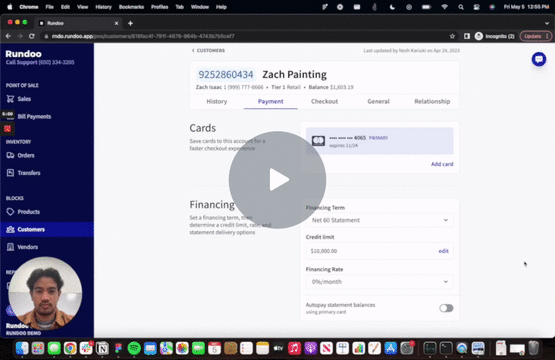Image resolution: width=555 pixels, height=360 pixels.
Task: Open the Products section
Action: point(23,212)
